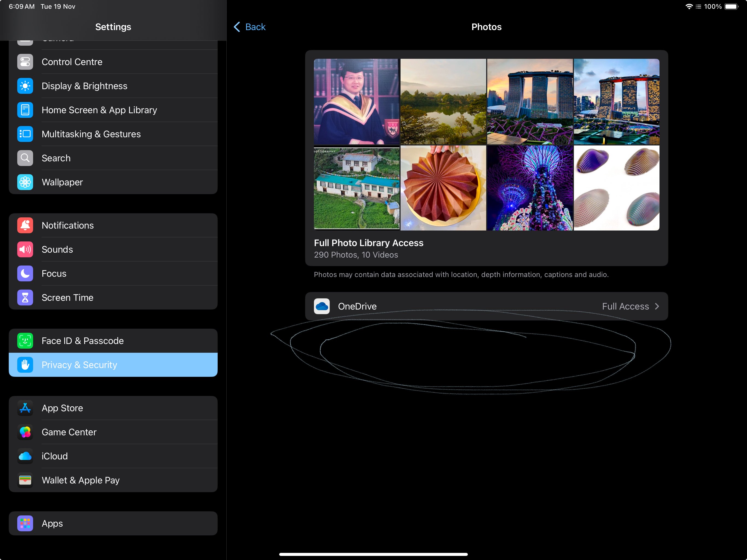
Task: Tap the Marina Bay Sands sunset thumbnail
Action: [530, 102]
